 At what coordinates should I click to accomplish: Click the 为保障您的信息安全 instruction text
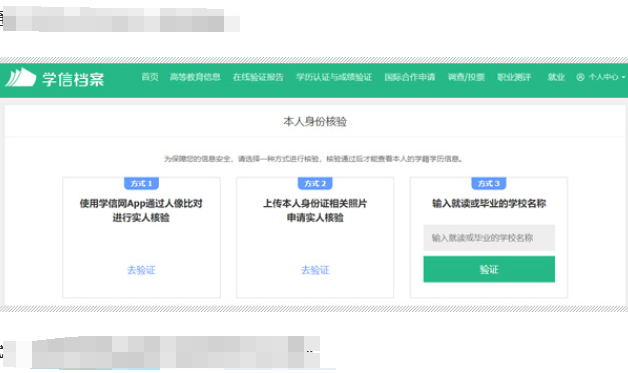(x=314, y=159)
